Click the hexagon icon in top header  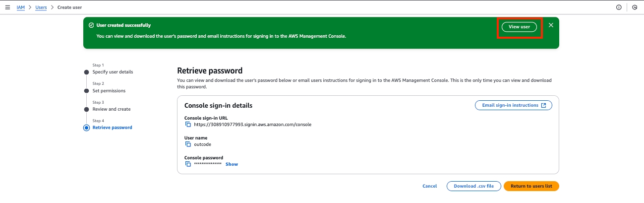pyautogui.click(x=635, y=7)
